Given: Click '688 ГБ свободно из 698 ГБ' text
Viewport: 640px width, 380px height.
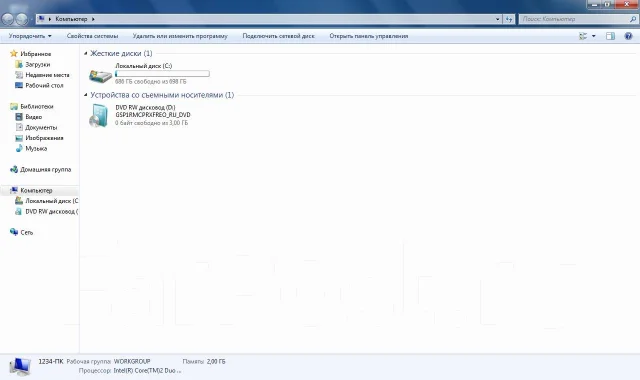Looking at the screenshot, I should (151, 82).
